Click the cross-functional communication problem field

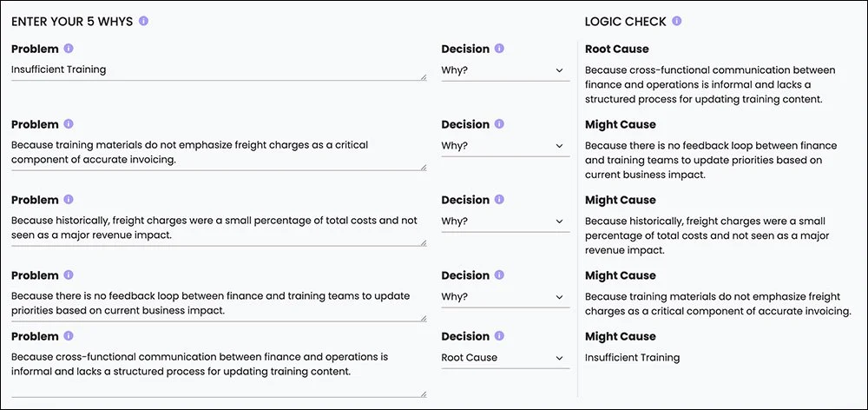coord(217,369)
